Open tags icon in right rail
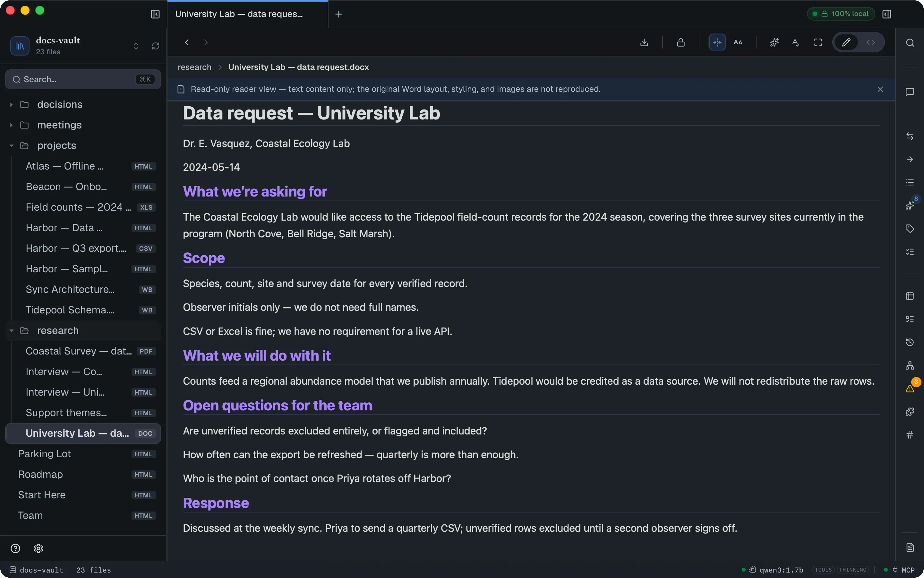Image resolution: width=924 pixels, height=578 pixels. (x=910, y=229)
